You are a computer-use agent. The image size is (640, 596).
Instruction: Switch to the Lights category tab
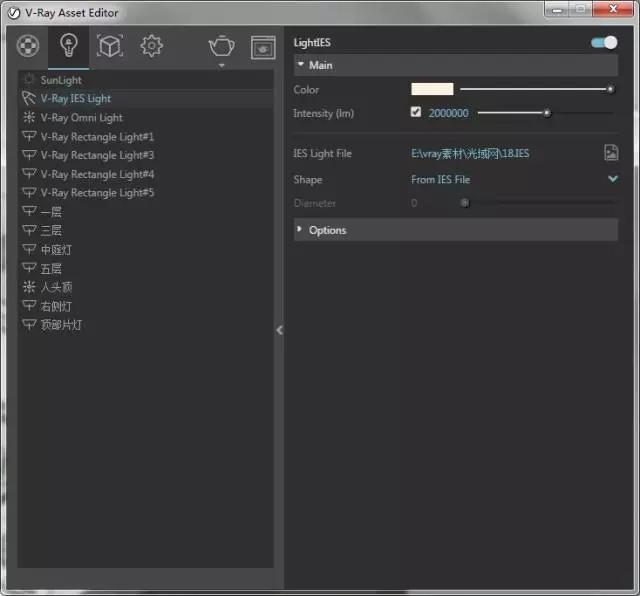[x=69, y=45]
